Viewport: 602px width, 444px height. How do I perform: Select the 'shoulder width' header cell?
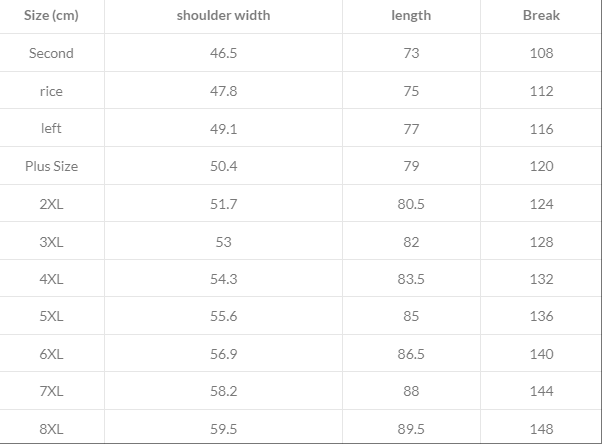(223, 16)
